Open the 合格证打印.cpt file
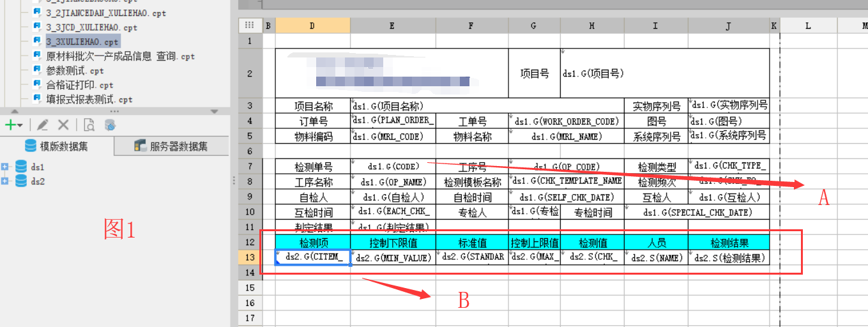 (79, 85)
